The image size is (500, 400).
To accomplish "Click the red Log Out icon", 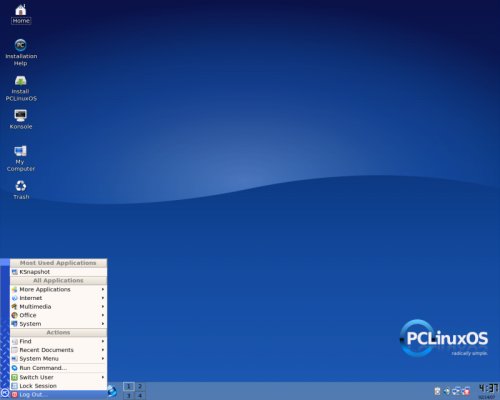I will (x=14, y=395).
